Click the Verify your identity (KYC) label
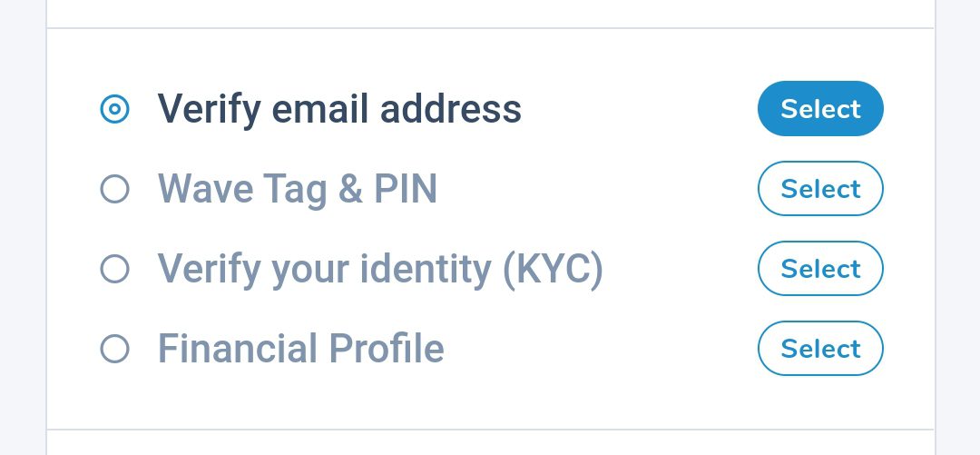This screenshot has width=980, height=455. pyautogui.click(x=380, y=269)
